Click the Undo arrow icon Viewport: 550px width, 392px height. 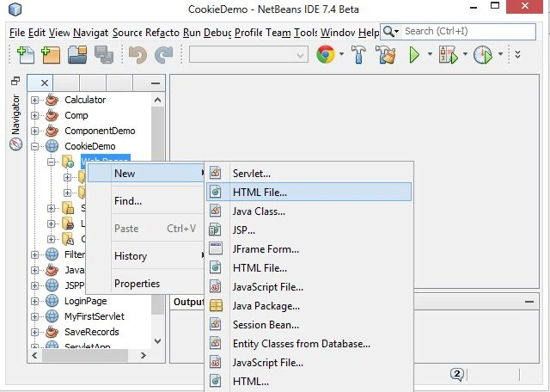pos(137,55)
